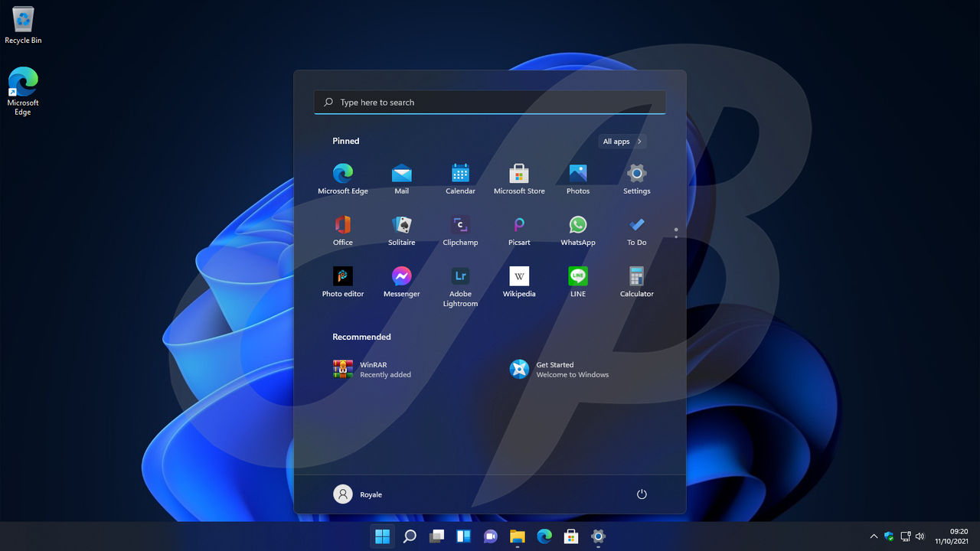Click the taskbar Start button
This screenshot has width=980, height=551.
tap(382, 536)
